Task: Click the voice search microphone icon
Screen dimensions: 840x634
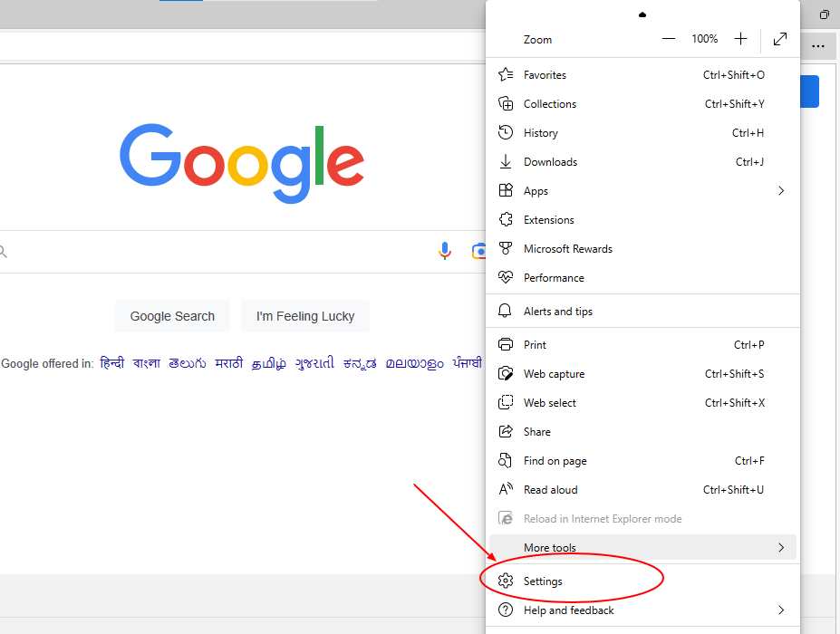Action: point(445,251)
